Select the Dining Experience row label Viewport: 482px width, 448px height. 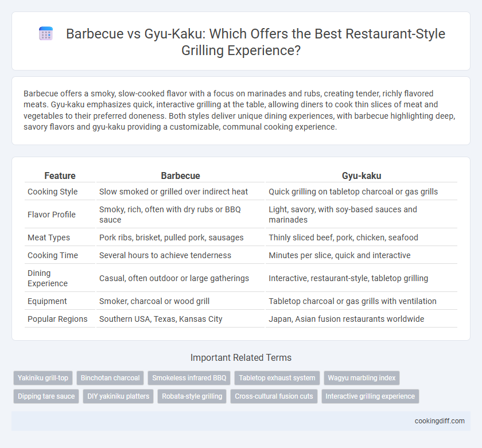click(47, 278)
